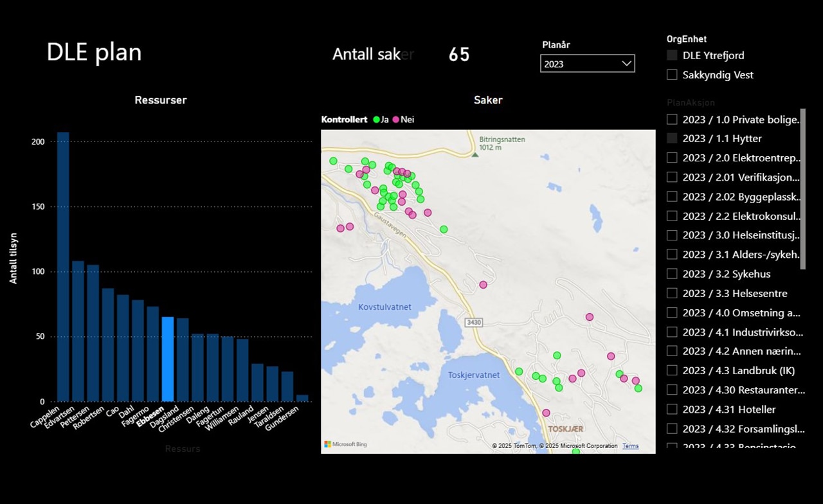Select the tallest Cappelen bar
Screen dimensions: 823x504
[x=63, y=267]
